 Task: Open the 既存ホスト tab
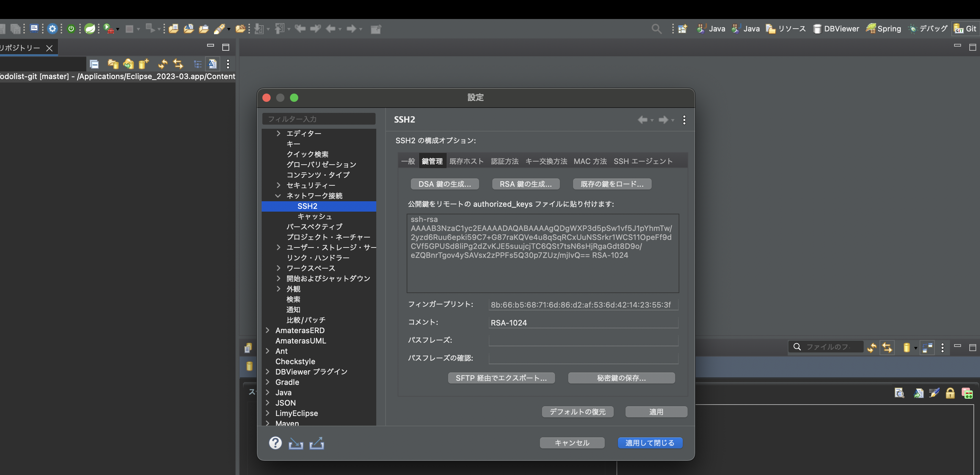click(x=467, y=161)
